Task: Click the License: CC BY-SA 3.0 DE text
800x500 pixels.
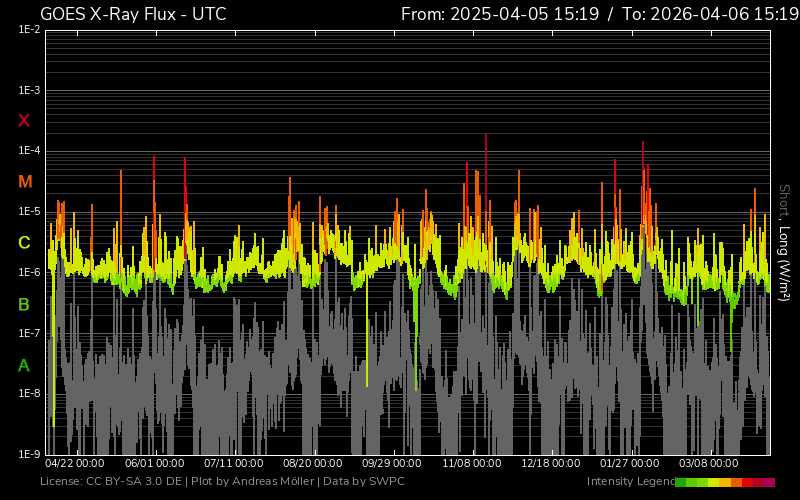Action: click(x=111, y=482)
